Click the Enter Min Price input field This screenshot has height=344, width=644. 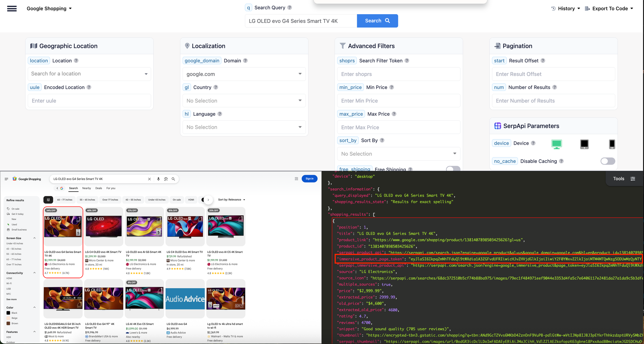pyautogui.click(x=399, y=101)
